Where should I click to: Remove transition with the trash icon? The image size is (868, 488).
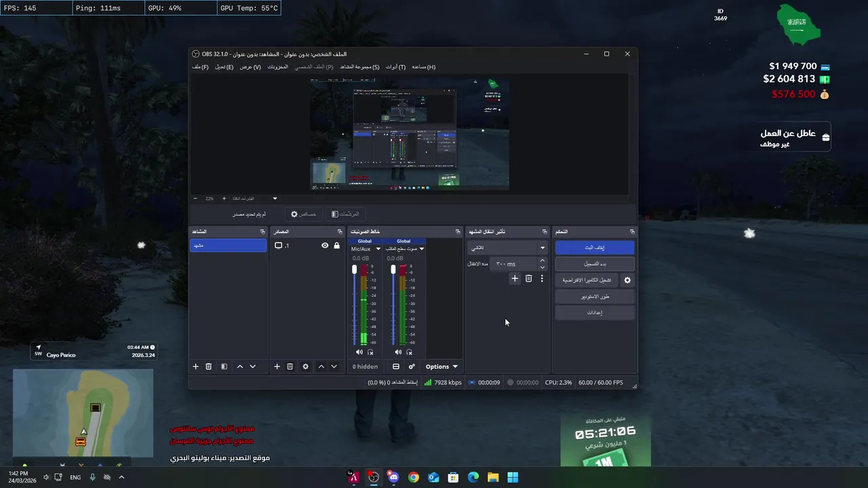coord(528,279)
